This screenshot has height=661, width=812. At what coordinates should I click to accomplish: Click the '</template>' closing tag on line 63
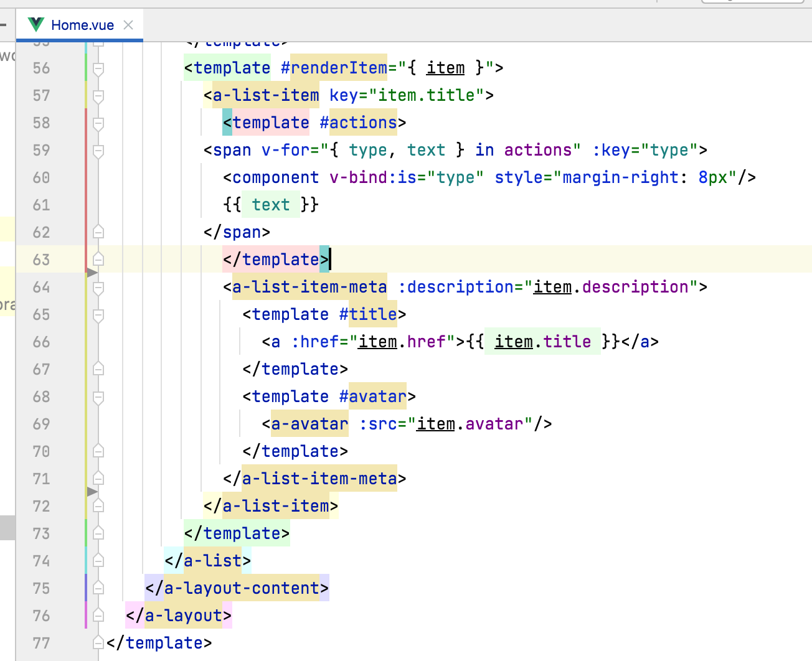click(x=276, y=260)
